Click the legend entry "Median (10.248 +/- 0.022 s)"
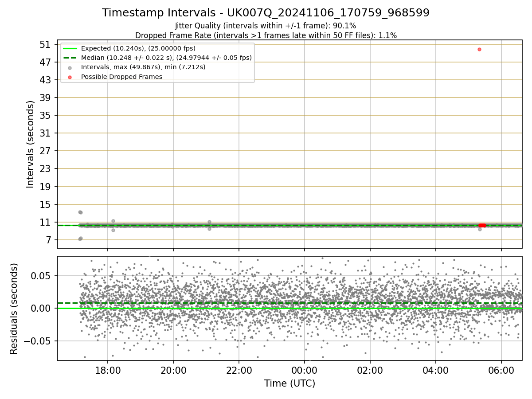Screen dimensions: 532x399 coord(166,58)
